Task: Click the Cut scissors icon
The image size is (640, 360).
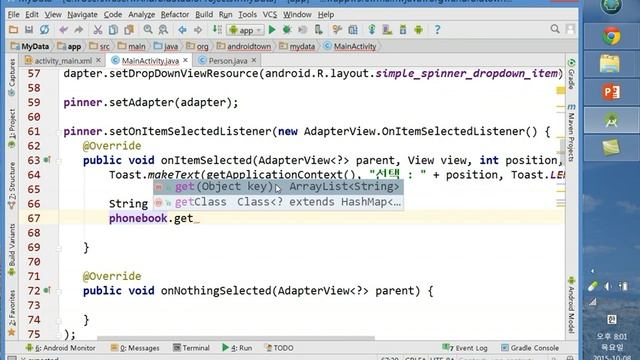Action: coord(98,30)
